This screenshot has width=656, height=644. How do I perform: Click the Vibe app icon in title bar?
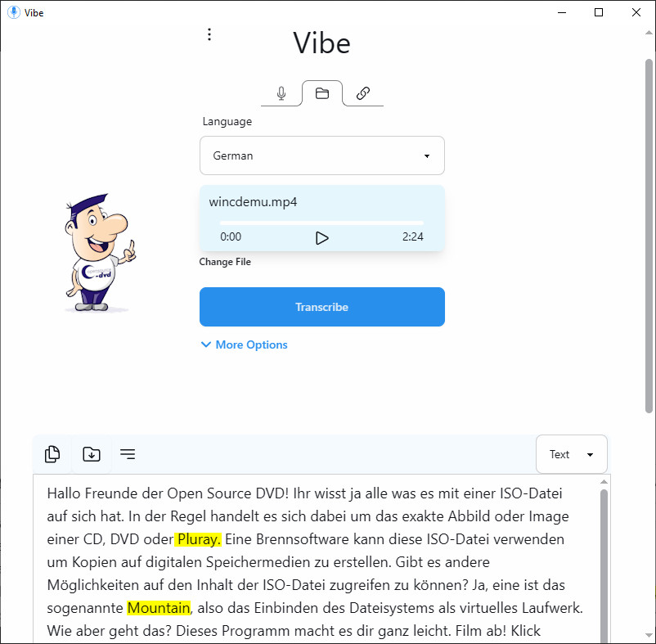13,12
